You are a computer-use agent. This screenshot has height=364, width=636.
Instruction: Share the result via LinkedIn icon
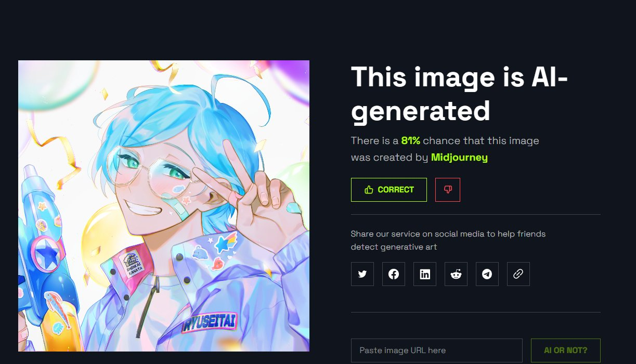click(x=425, y=274)
